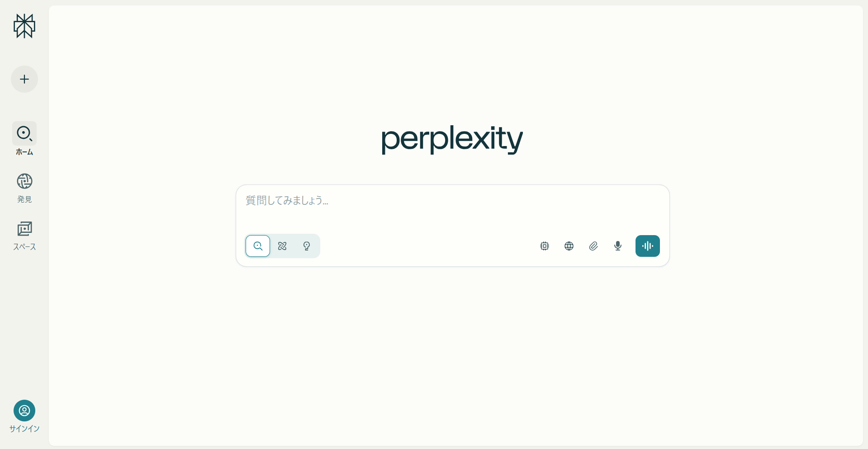The image size is (868, 449).
Task: Select the 発見 label in the sidebar
Action: pyautogui.click(x=24, y=199)
